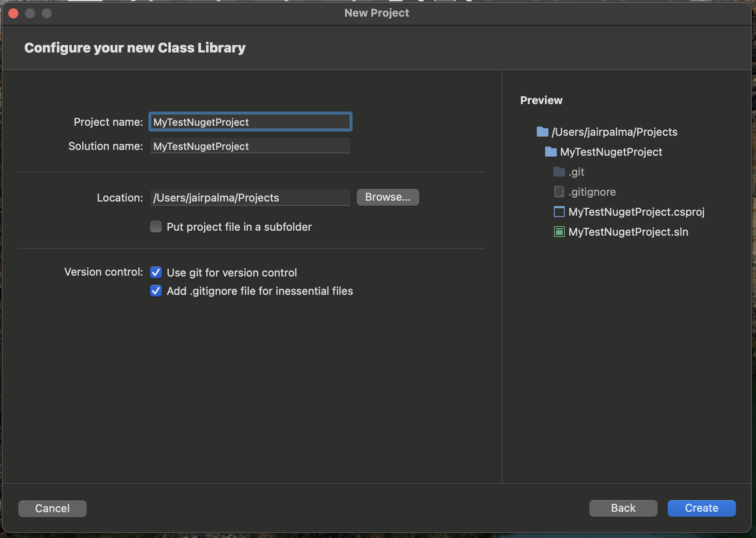
Task: Click the csproj project file icon
Action: tap(559, 212)
